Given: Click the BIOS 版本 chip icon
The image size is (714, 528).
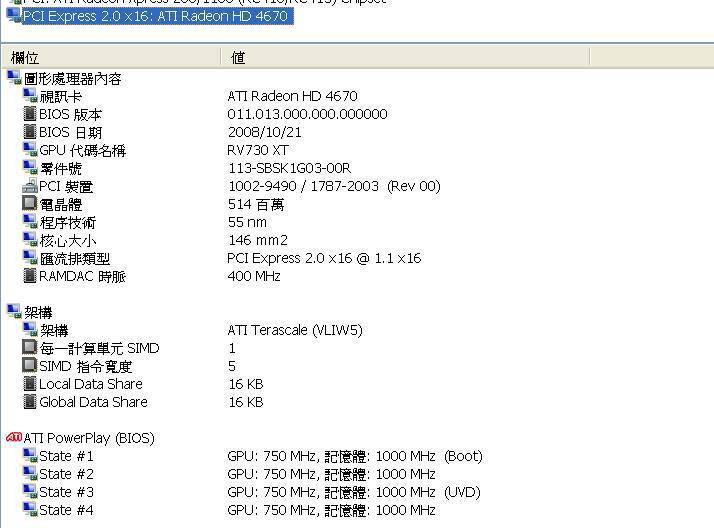Looking at the screenshot, I should [30, 114].
